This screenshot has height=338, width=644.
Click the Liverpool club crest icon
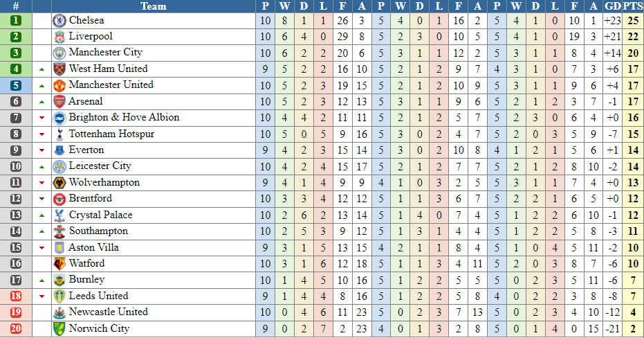[59, 37]
